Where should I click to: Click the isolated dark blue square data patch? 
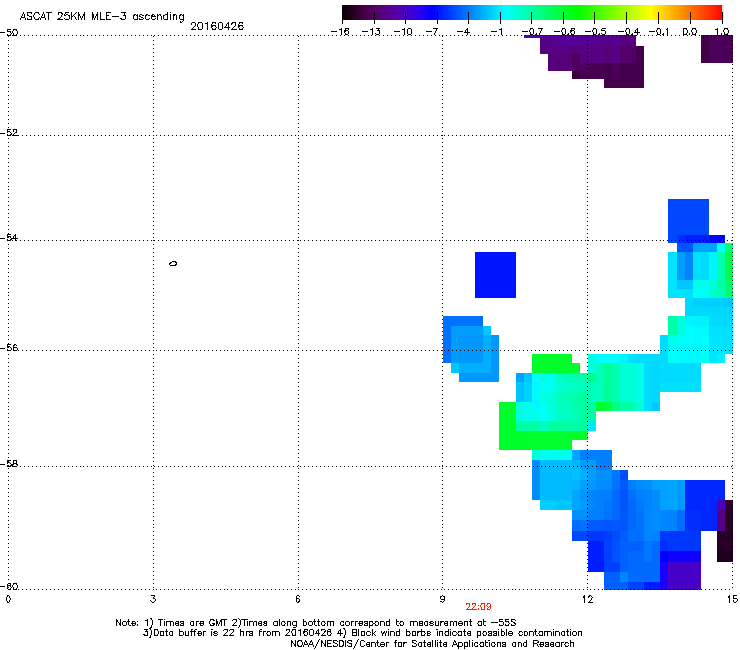(x=495, y=275)
